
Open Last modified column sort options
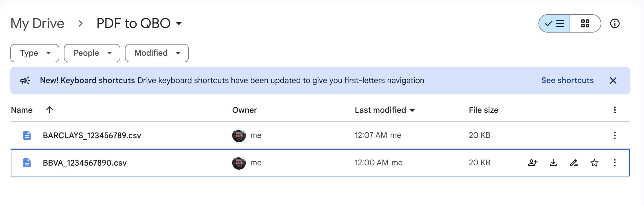(384, 110)
